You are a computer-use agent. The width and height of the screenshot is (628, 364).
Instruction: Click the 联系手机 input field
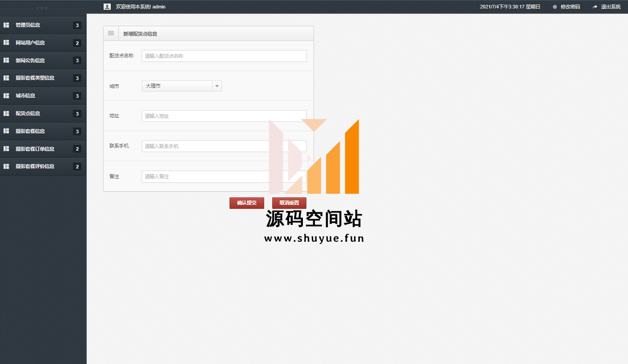[224, 146]
